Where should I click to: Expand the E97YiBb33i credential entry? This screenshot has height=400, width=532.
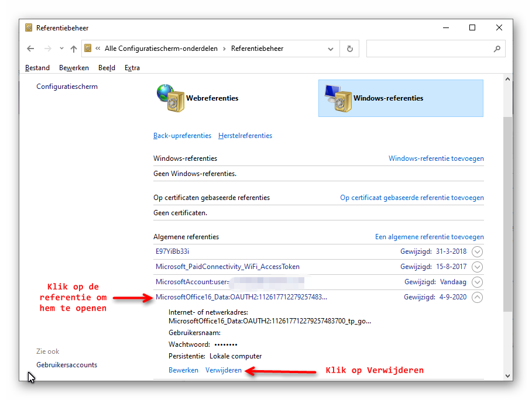click(477, 252)
